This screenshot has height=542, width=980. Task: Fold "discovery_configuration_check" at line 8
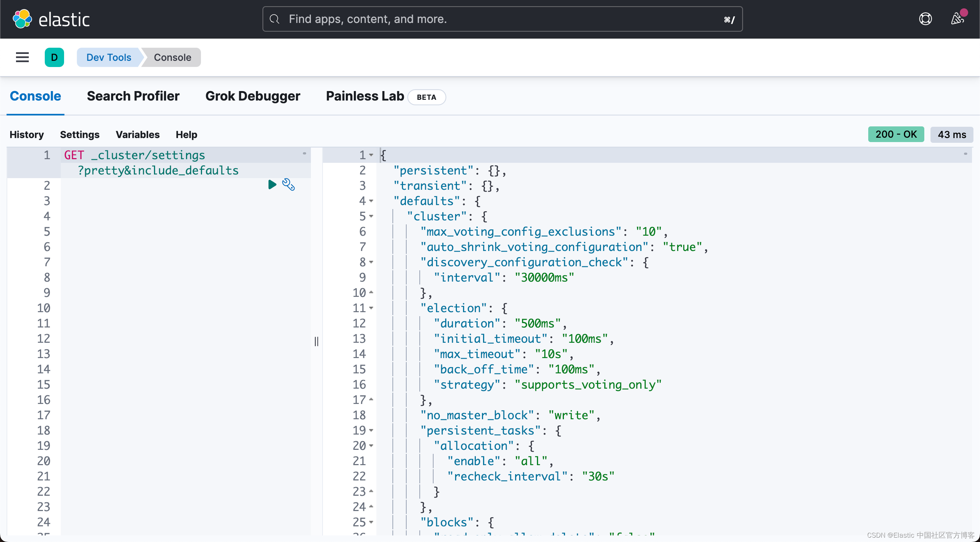pyautogui.click(x=371, y=262)
